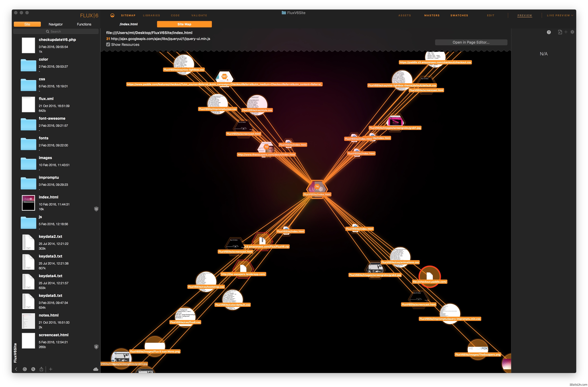Click the cloud icon in the sidebar footer
588x387 pixels.
(x=96, y=369)
